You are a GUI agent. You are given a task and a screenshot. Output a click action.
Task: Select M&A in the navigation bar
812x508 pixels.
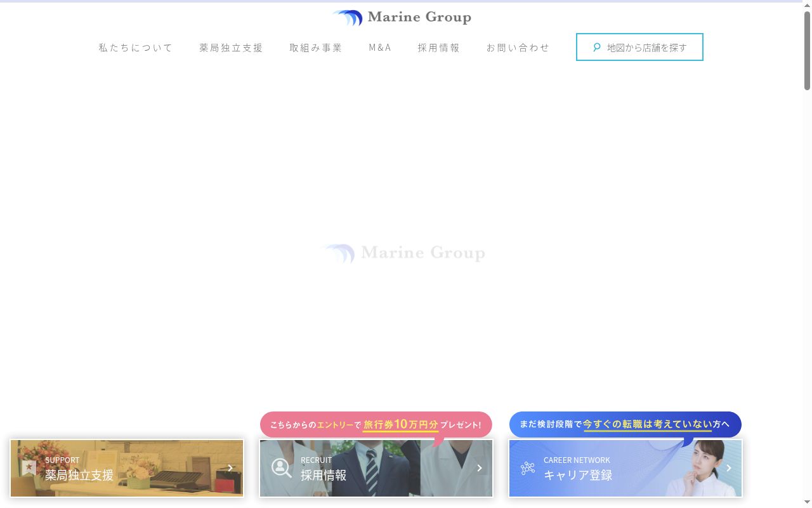380,48
